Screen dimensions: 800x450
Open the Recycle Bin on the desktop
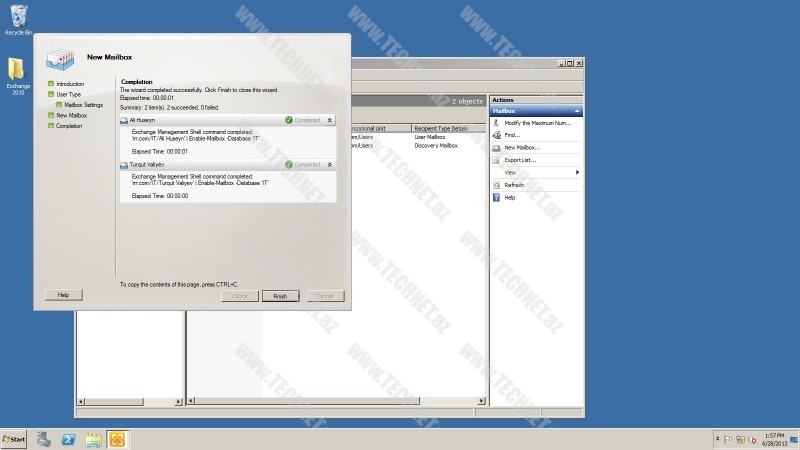[18, 16]
